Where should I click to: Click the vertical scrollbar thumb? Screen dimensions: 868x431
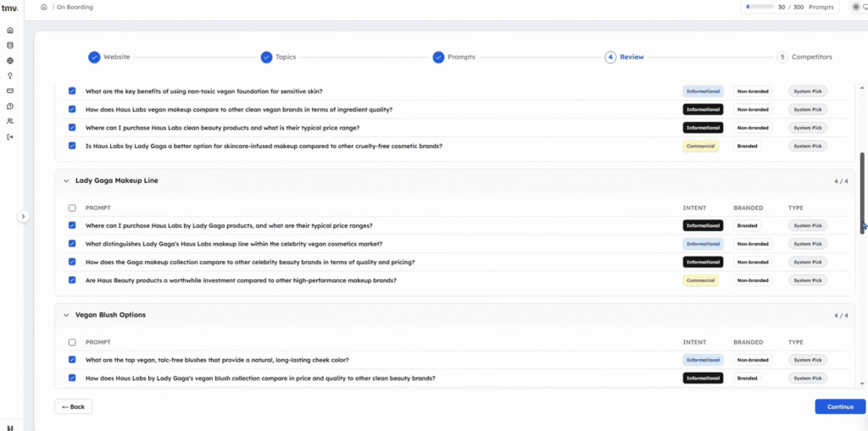(862, 194)
